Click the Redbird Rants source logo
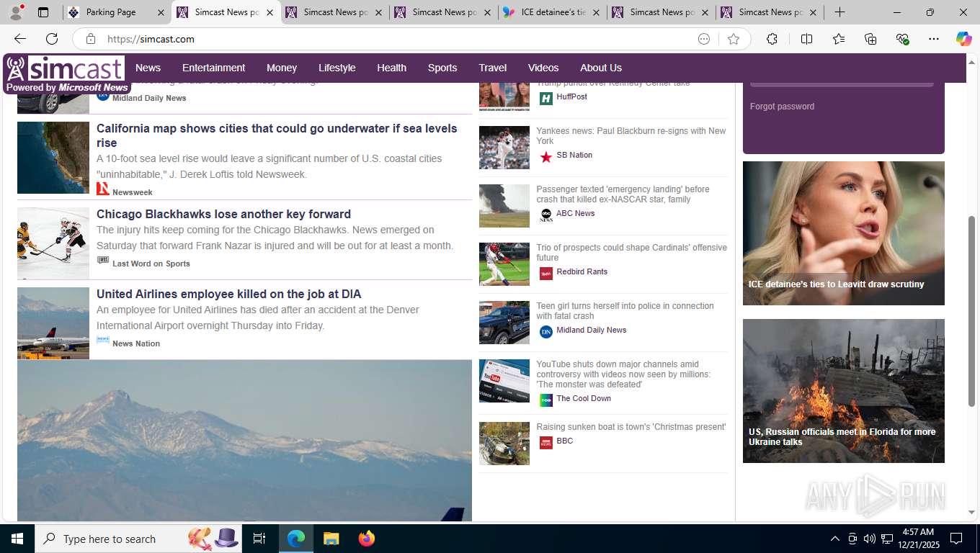980x553 pixels. pos(546,273)
